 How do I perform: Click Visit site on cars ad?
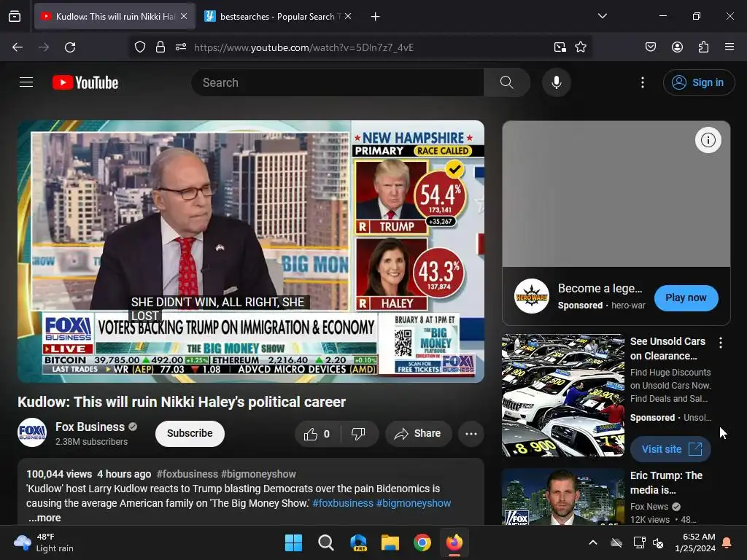(671, 449)
